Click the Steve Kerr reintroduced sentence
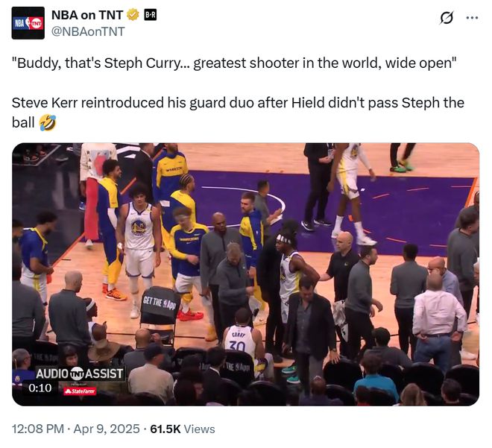Image resolution: width=492 pixels, height=448 pixels. tap(238, 113)
